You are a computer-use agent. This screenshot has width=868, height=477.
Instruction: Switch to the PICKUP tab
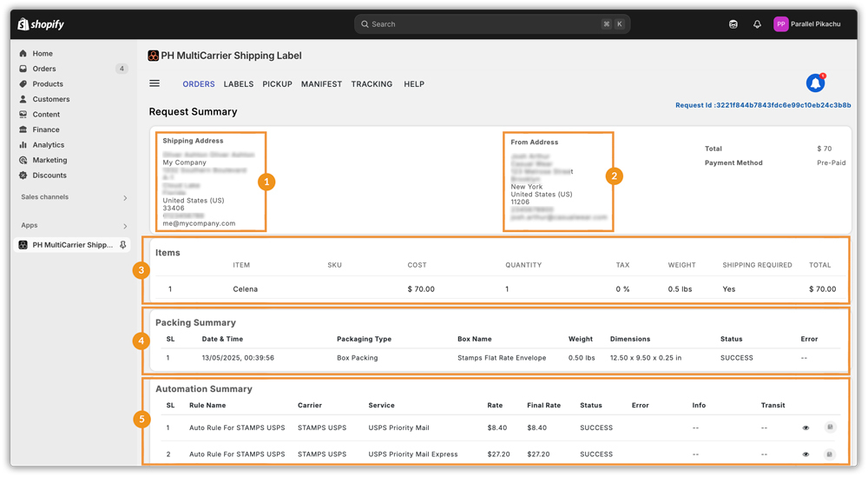pos(278,84)
